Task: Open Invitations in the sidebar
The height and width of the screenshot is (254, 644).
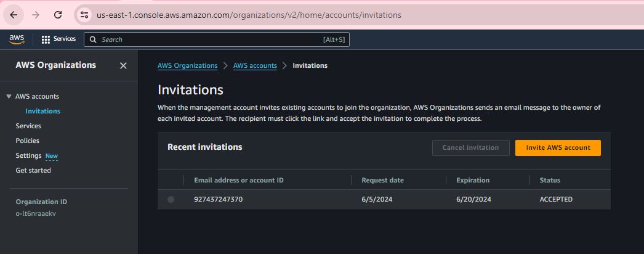Action: (x=42, y=112)
